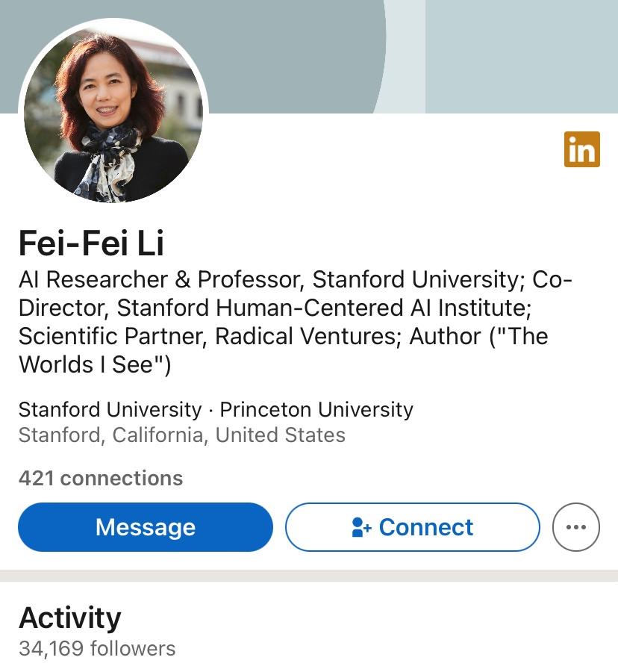Click "The Worlds I See" in headline

284,351
